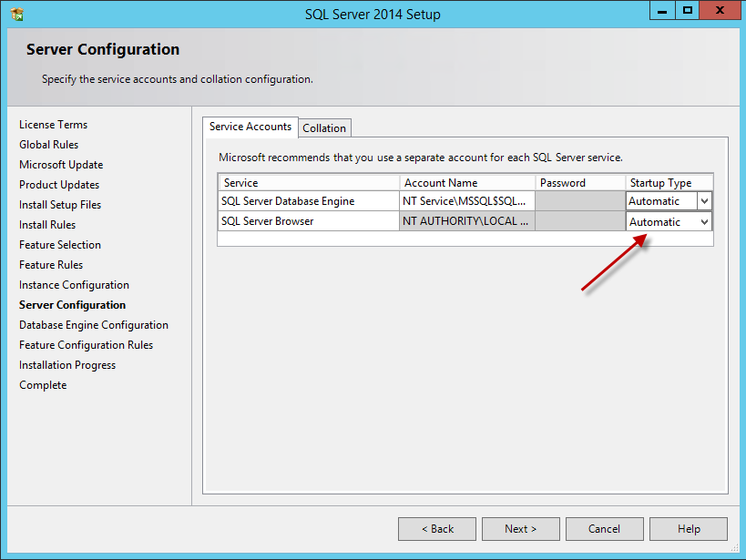Click the NT AUTHORITY\LOCAL account name cell
This screenshot has width=746, height=560.
(467, 221)
